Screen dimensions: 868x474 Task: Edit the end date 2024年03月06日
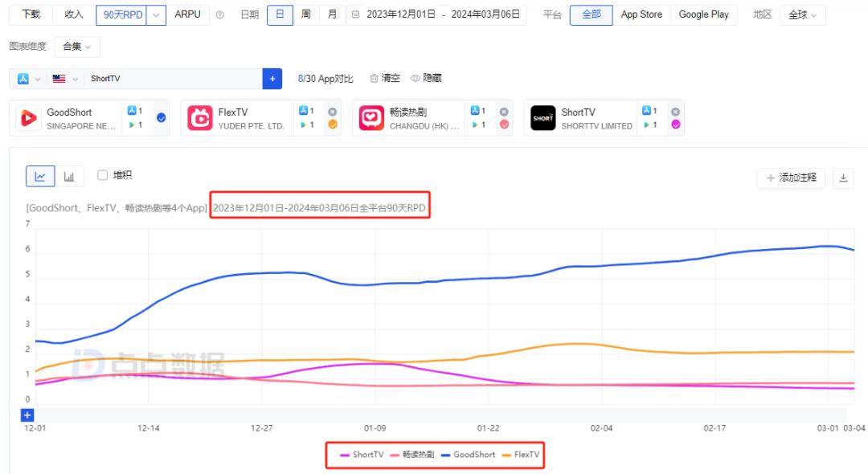485,14
